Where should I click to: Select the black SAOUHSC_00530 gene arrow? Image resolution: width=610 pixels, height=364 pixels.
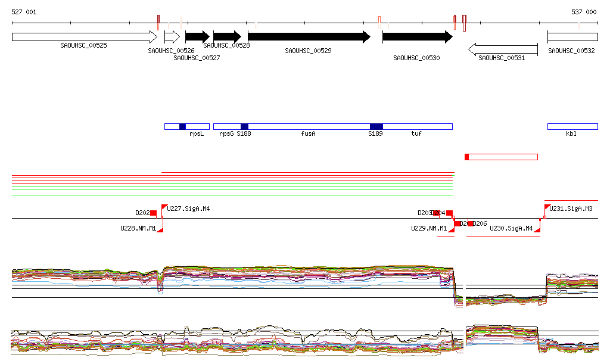(x=418, y=37)
